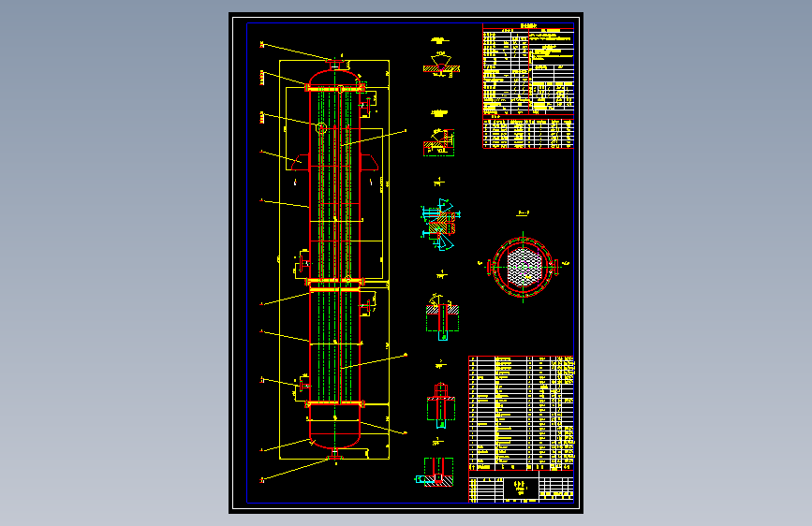This screenshot has width=812, height=526.
Task: Click the right nozzle of the circular section view
Action: pos(555,267)
